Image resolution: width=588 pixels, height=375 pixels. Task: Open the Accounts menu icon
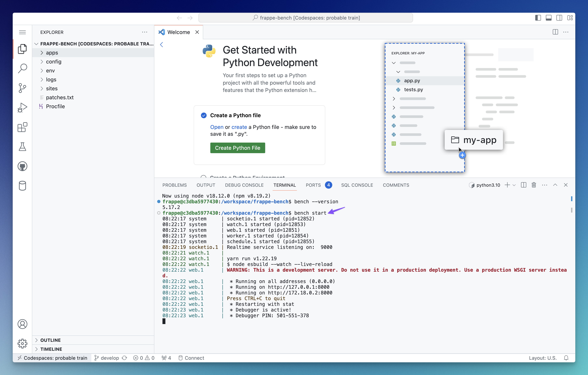pyautogui.click(x=22, y=324)
